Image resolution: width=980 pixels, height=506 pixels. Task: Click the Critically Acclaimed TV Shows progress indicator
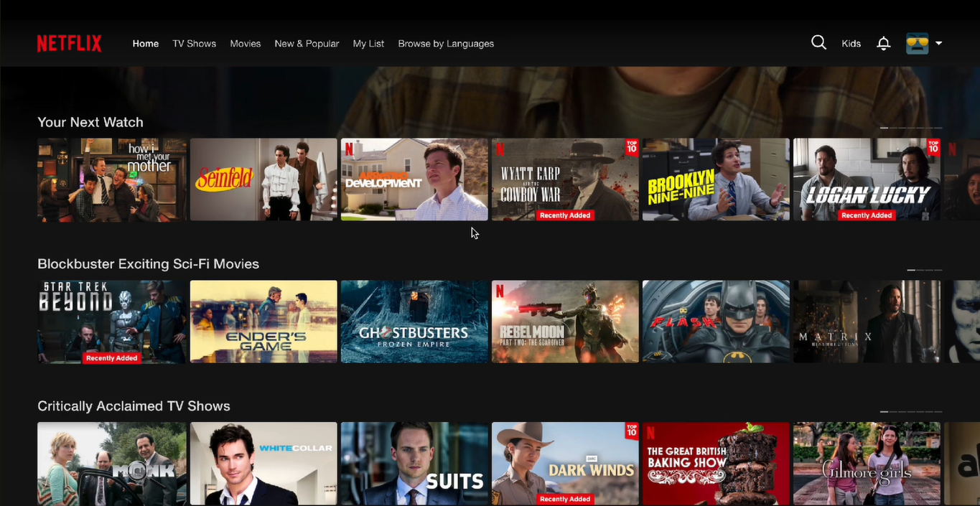[x=912, y=413]
